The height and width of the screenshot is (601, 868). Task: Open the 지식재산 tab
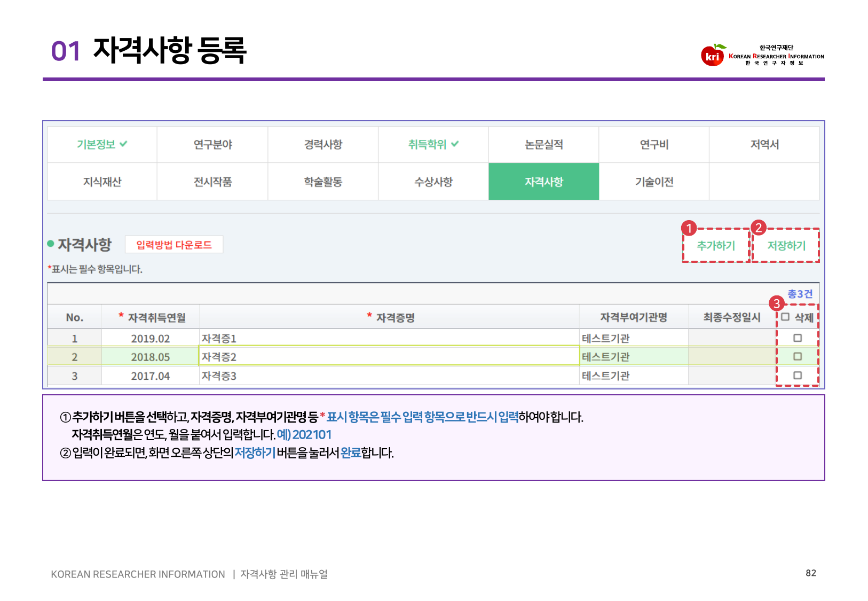(x=102, y=182)
